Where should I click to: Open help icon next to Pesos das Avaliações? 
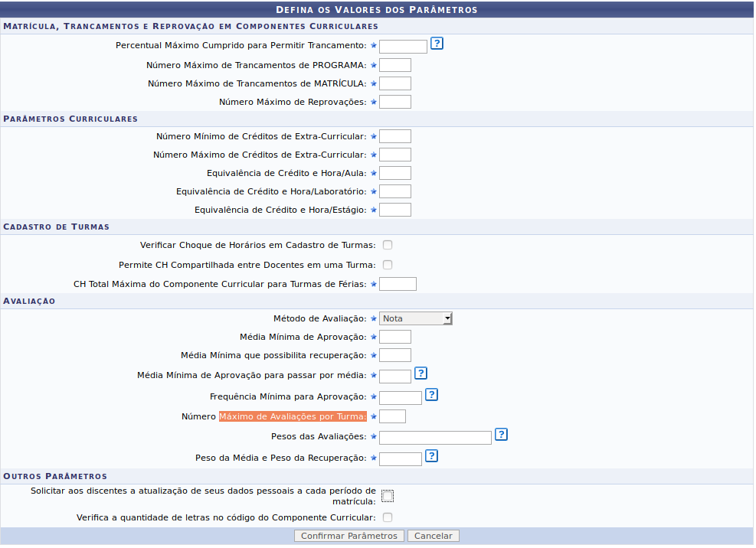(501, 435)
